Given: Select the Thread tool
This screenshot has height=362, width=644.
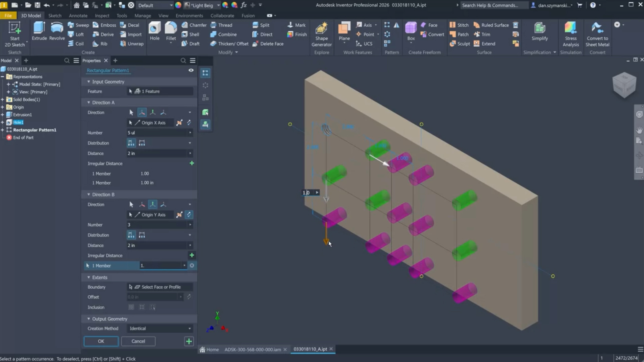Looking at the screenshot, I should tap(221, 25).
